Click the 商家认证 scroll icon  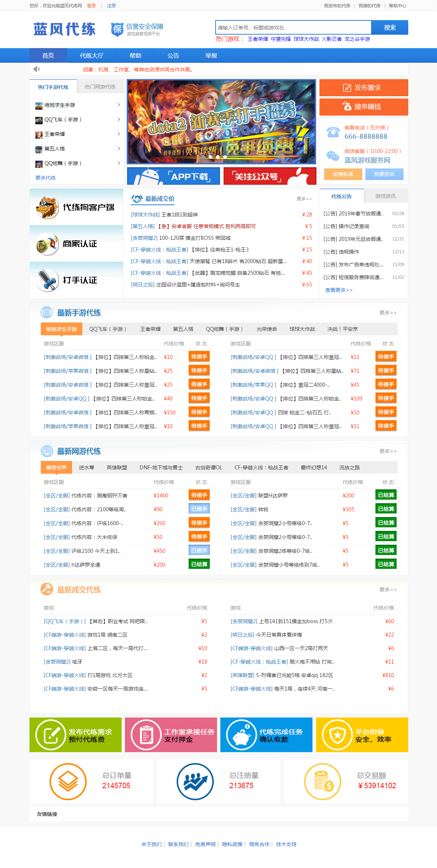pos(47,244)
